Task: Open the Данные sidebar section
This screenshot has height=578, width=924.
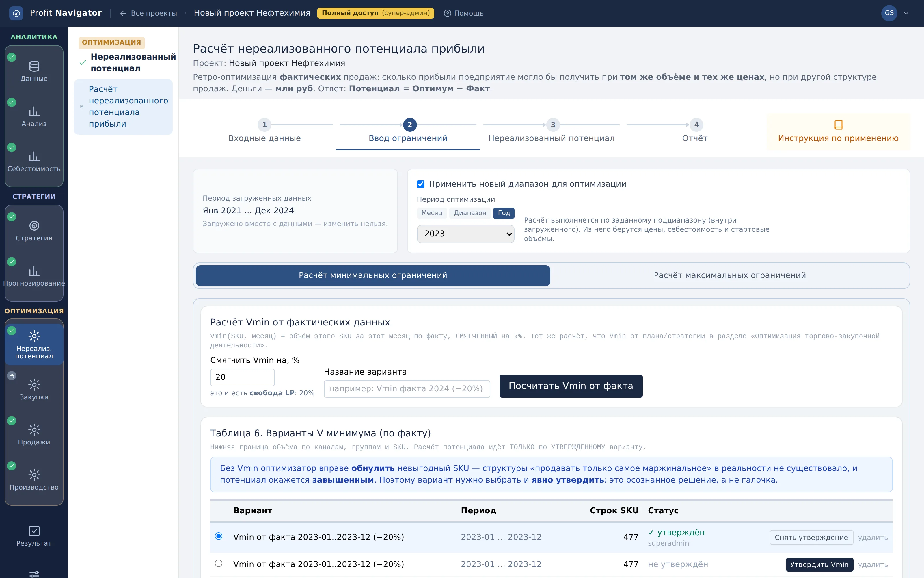Action: (34, 71)
